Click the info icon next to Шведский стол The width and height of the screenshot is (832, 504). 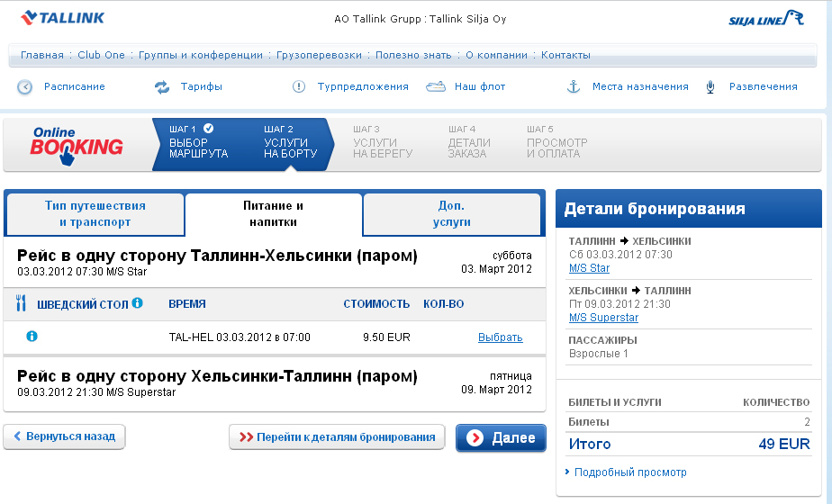(138, 303)
